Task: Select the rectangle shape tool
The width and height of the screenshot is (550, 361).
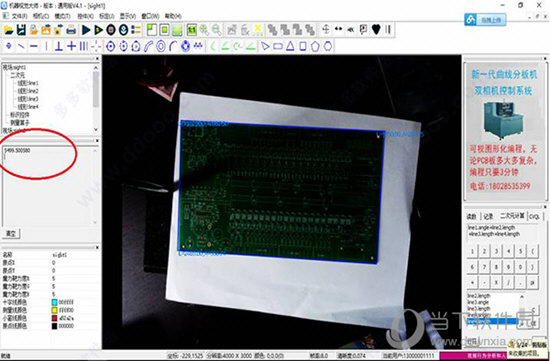Action: pyautogui.click(x=278, y=46)
